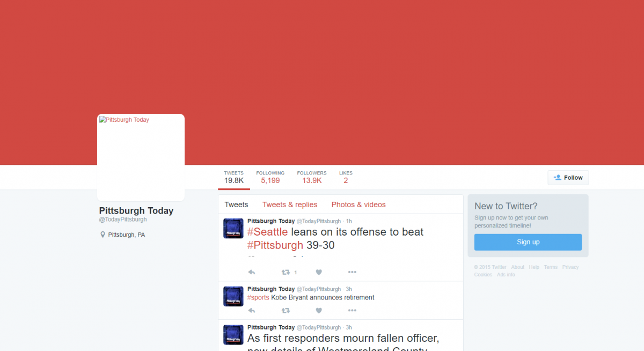Click "Sign up now to get your own" text

click(511, 218)
